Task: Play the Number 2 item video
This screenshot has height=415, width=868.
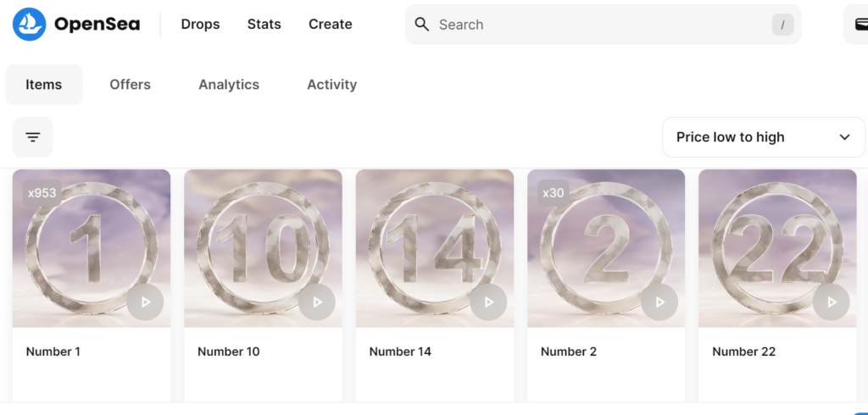Action: coord(659,302)
